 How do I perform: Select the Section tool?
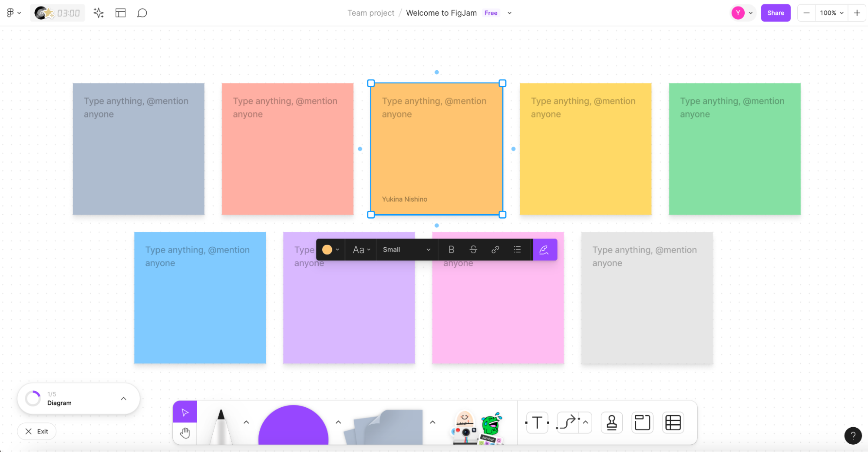click(642, 423)
